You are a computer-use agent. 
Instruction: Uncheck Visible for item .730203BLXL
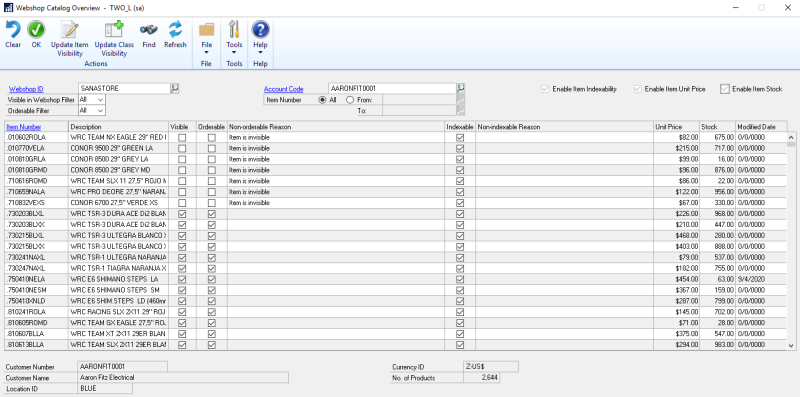(182, 214)
